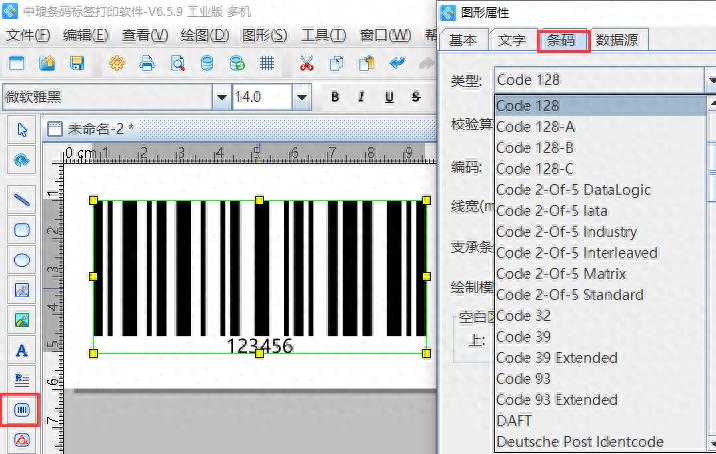Toggle bold text formatting
Image resolution: width=716 pixels, height=454 pixels.
tap(335, 97)
